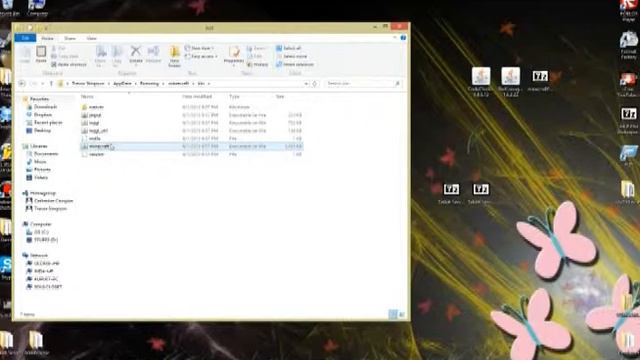This screenshot has height=360, width=640.
Task: Refresh the folder using address bar icon
Action: coord(315,84)
